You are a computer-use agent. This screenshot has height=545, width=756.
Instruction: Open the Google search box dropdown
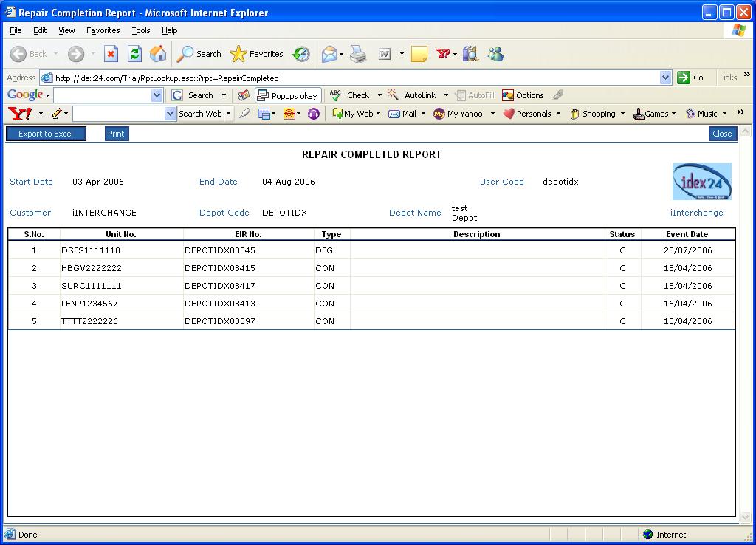click(x=157, y=95)
